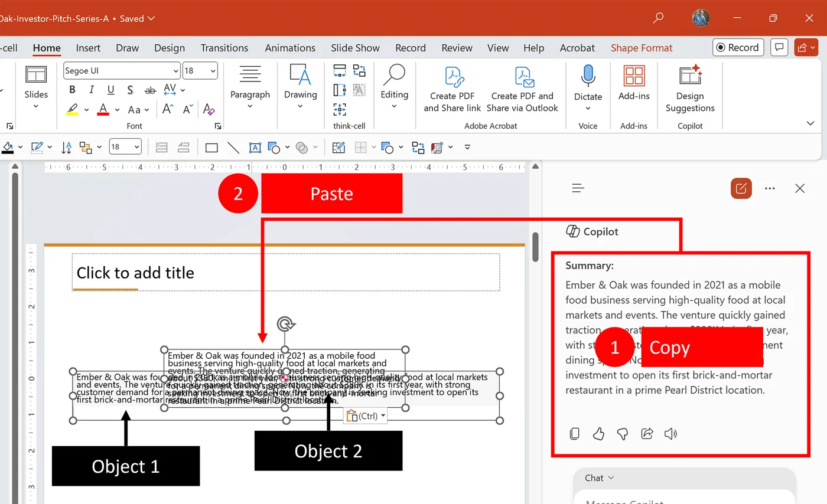Copy Copilot summary response
The height and width of the screenshot is (504, 827).
(574, 434)
